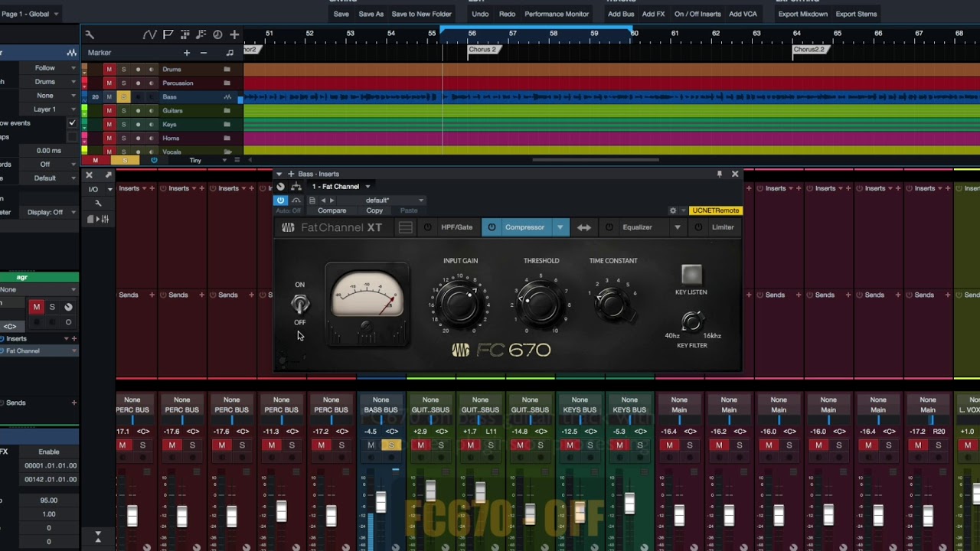
Task: Load previous Fat Channel preset
Action: 323,201
